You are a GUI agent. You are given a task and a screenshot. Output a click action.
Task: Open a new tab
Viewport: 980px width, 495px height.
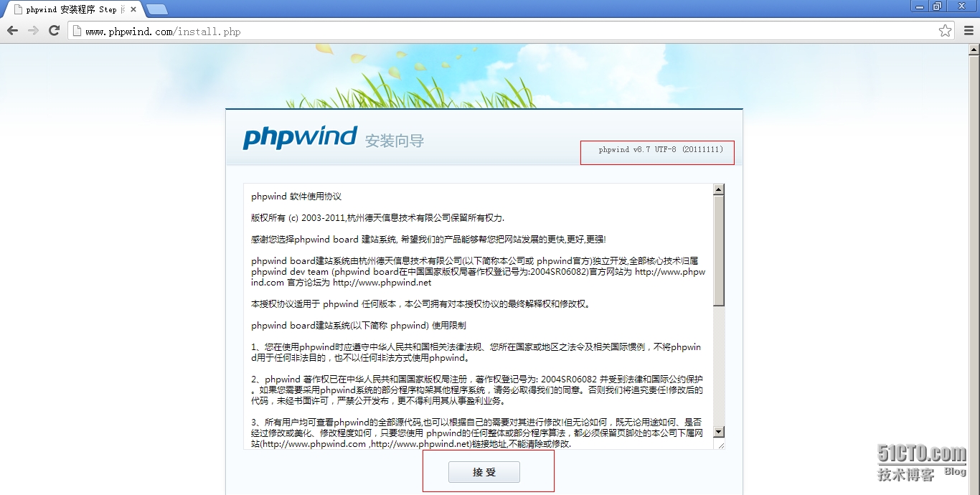(x=156, y=9)
